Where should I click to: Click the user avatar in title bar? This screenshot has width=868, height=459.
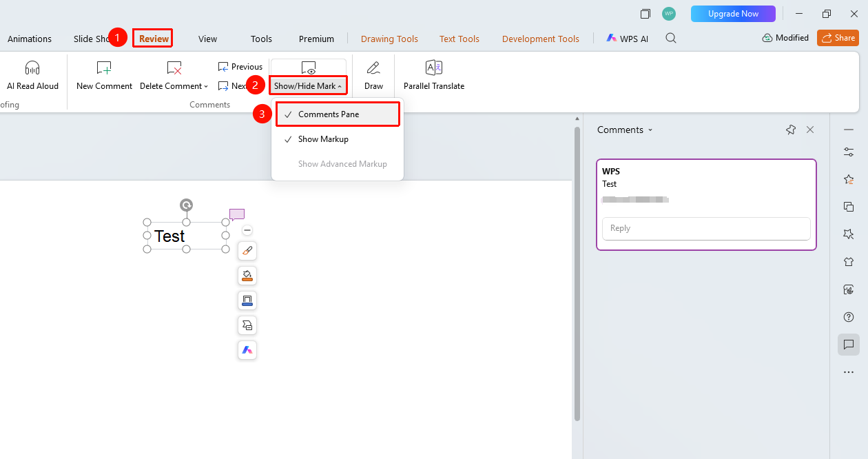668,14
